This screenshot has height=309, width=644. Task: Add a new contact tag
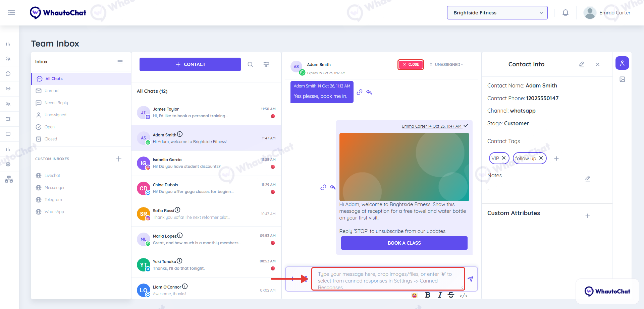pos(556,159)
